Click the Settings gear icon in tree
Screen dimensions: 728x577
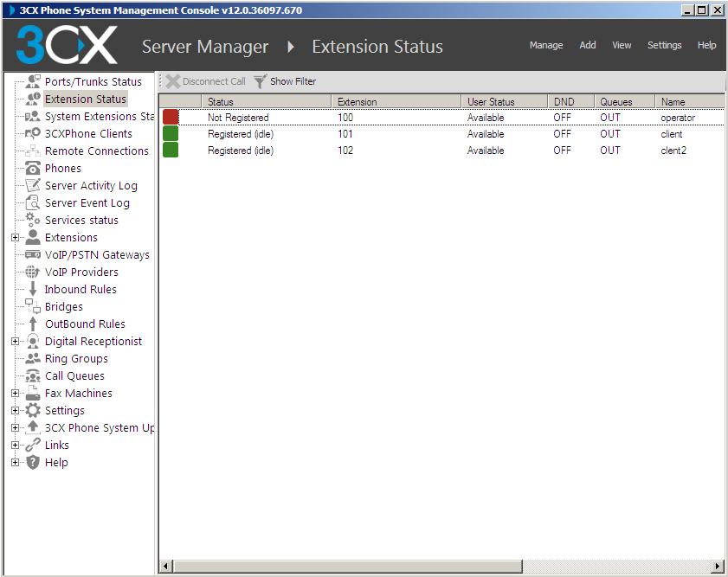coord(33,410)
